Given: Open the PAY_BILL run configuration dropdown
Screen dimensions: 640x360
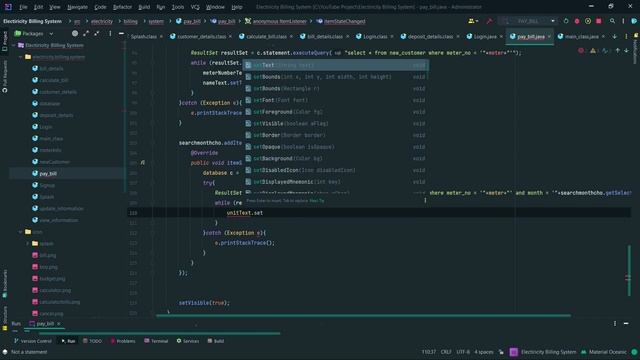Looking at the screenshot, I should pos(529,21).
